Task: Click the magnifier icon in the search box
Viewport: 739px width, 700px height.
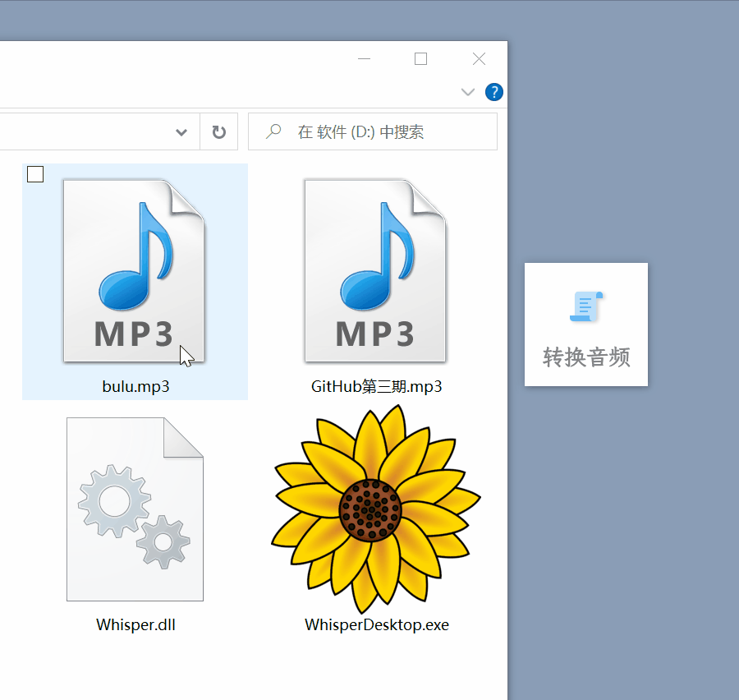Action: point(273,132)
